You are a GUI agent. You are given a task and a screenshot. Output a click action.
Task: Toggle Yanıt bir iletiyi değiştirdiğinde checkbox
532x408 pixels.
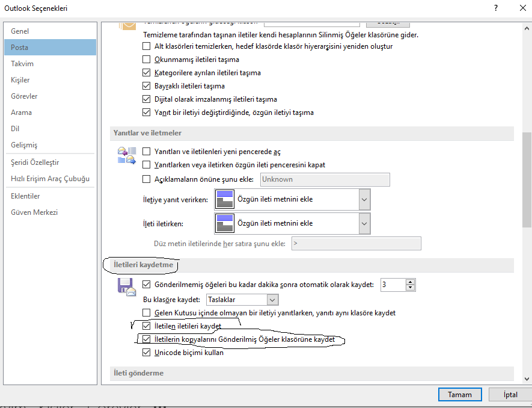[x=146, y=113]
